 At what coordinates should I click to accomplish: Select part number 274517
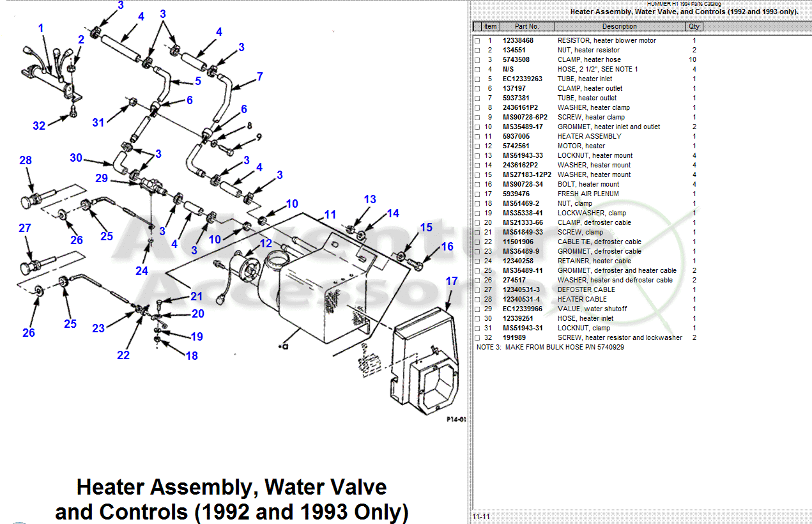pos(514,280)
